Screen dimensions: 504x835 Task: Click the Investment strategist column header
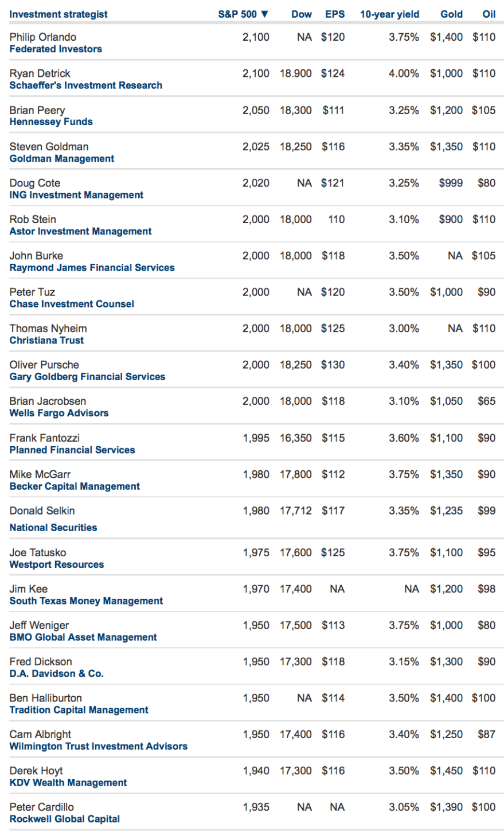[x=58, y=14]
